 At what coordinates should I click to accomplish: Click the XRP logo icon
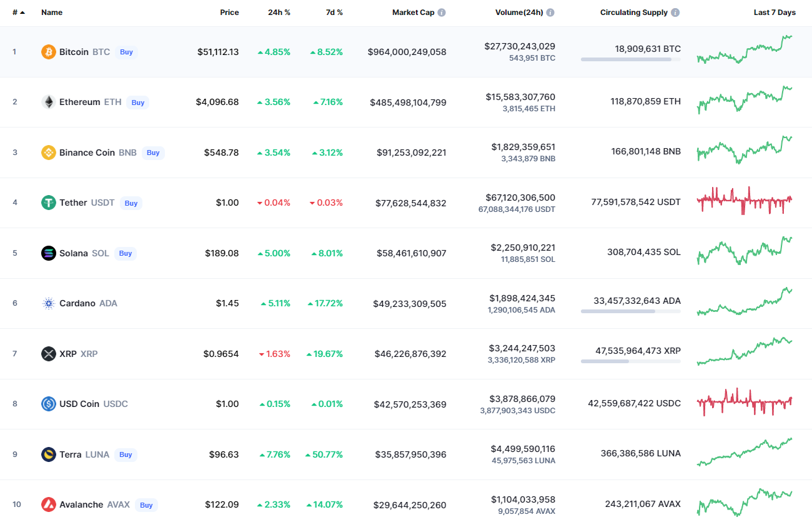(x=48, y=354)
